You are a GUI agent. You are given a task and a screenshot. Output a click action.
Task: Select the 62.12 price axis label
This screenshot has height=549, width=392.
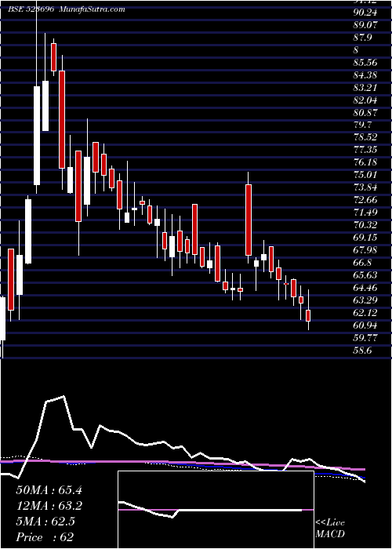click(x=365, y=313)
